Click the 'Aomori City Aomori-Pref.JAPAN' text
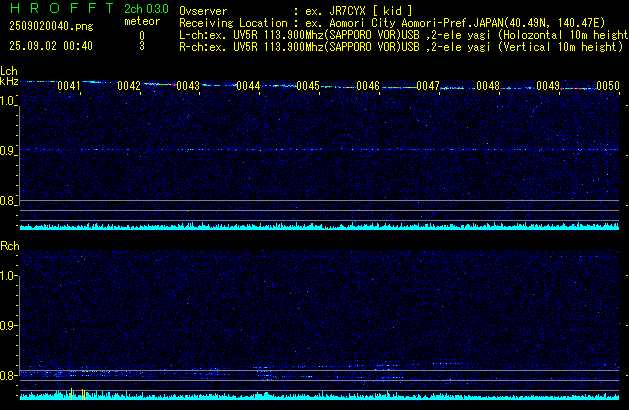Viewport: 629px width, 410px height. (x=416, y=23)
